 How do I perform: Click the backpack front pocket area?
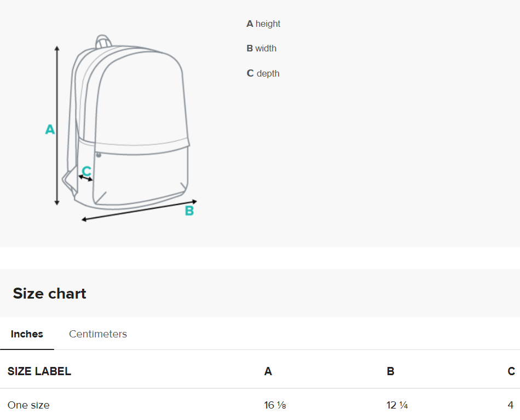141,175
